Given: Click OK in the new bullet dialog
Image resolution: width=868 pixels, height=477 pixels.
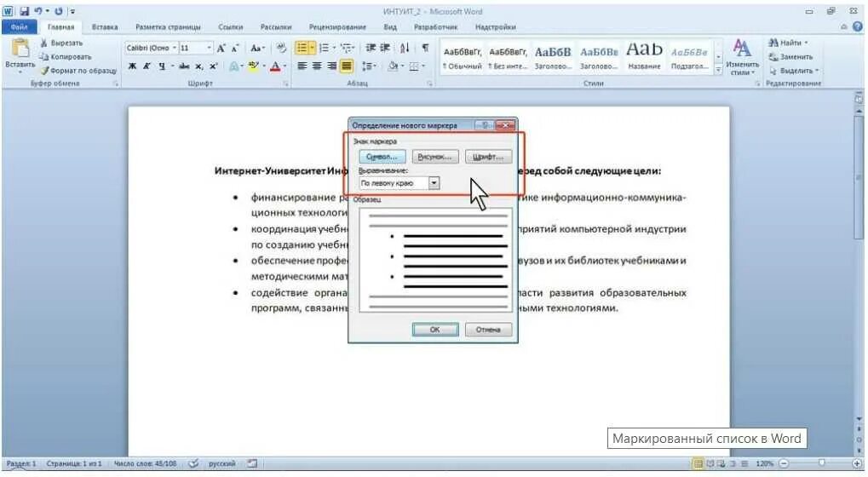Looking at the screenshot, I should (435, 330).
